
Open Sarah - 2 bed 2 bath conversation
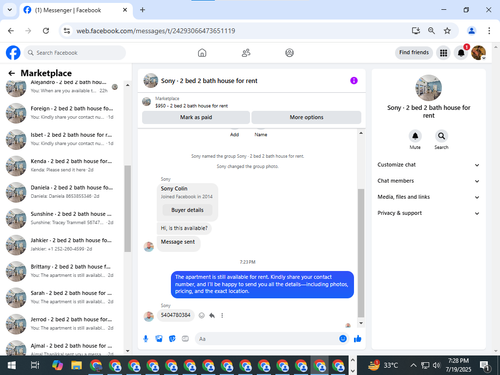(x=63, y=297)
